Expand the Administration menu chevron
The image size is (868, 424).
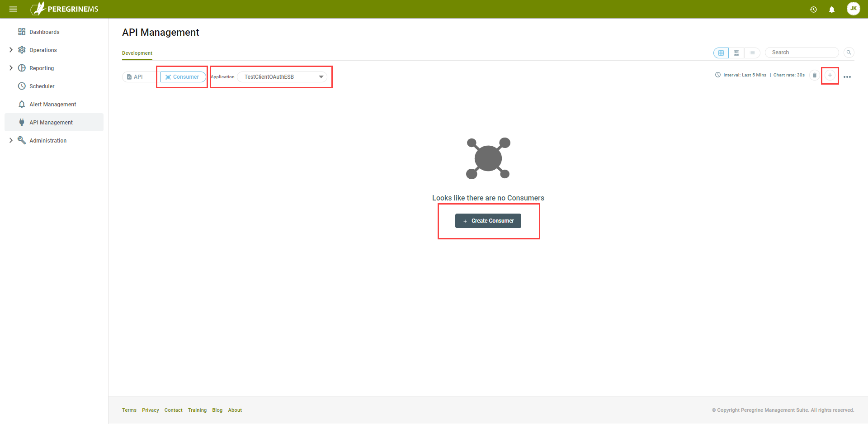point(11,140)
